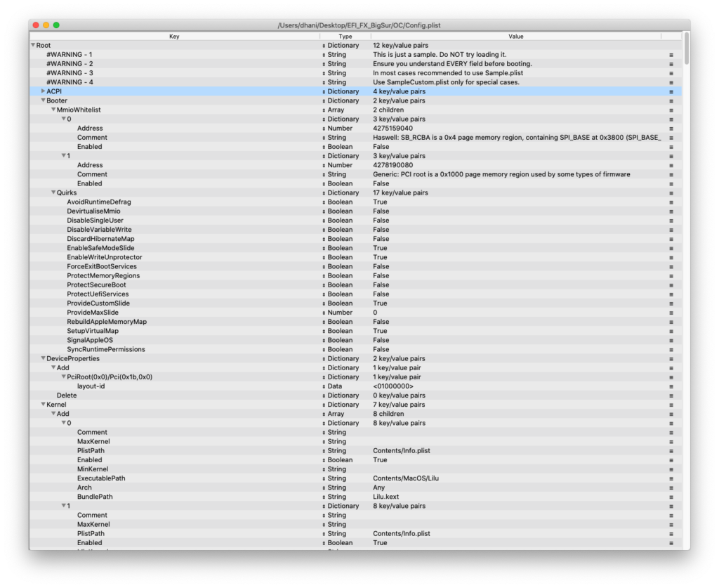This screenshot has height=588, width=719.
Task: Click row menu icon for DevirtualiseMmio
Action: pos(671,211)
